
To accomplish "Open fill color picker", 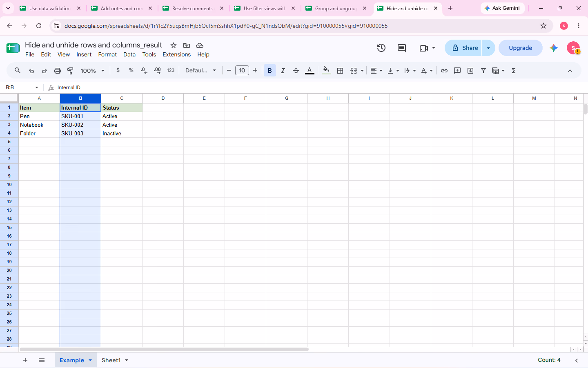I will pyautogui.click(x=326, y=71).
